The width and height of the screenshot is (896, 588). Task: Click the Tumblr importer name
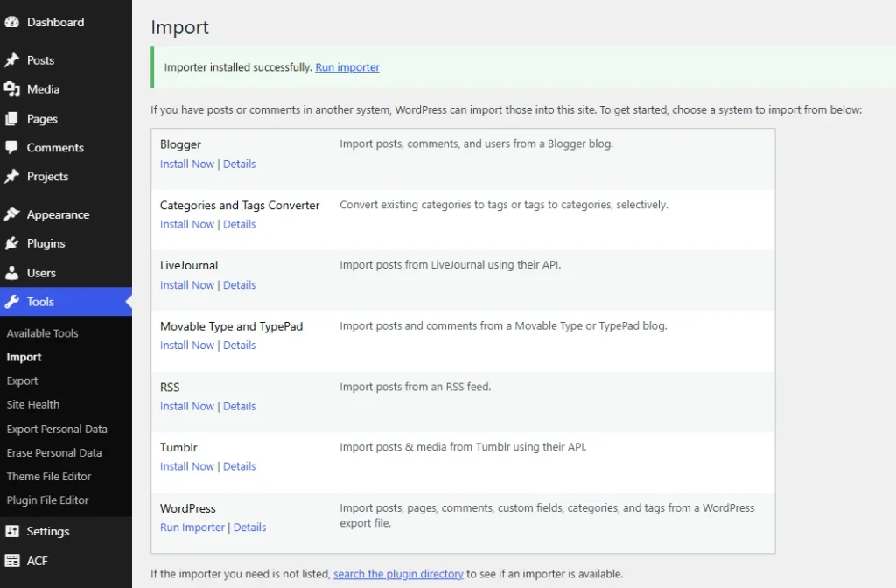coord(178,447)
